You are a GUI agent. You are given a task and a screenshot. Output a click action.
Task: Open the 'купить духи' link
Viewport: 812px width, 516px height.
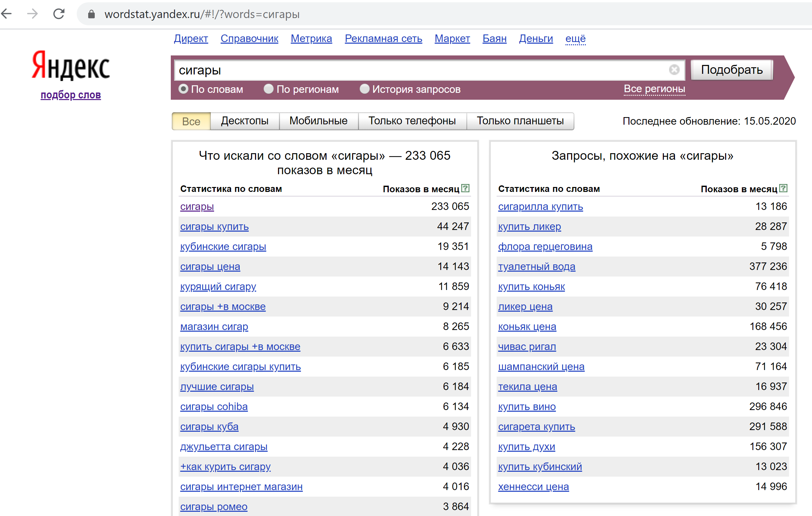[x=526, y=446]
